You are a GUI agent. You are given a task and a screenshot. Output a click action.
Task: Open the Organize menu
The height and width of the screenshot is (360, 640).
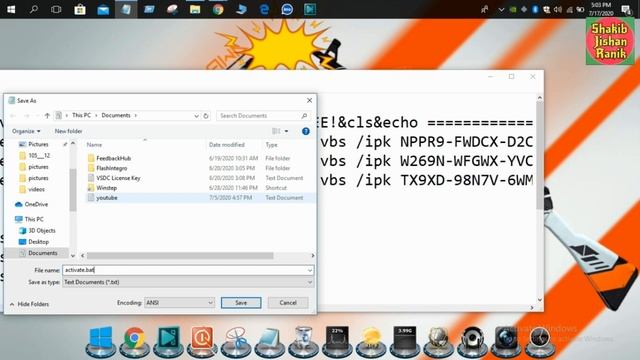26,131
